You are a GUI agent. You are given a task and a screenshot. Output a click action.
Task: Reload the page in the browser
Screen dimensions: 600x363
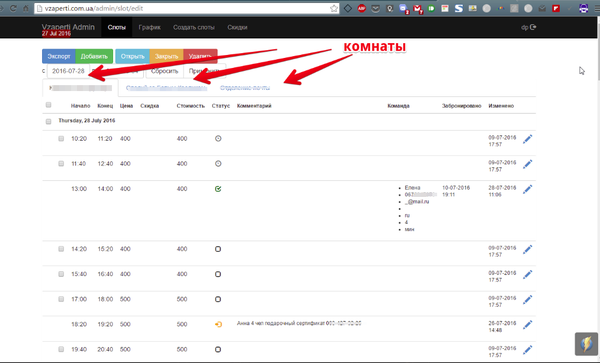click(13, 8)
